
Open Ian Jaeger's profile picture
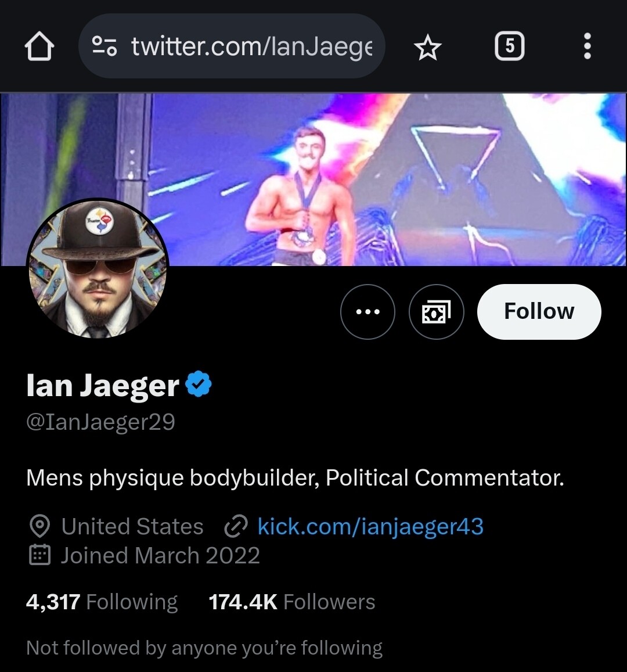(98, 269)
